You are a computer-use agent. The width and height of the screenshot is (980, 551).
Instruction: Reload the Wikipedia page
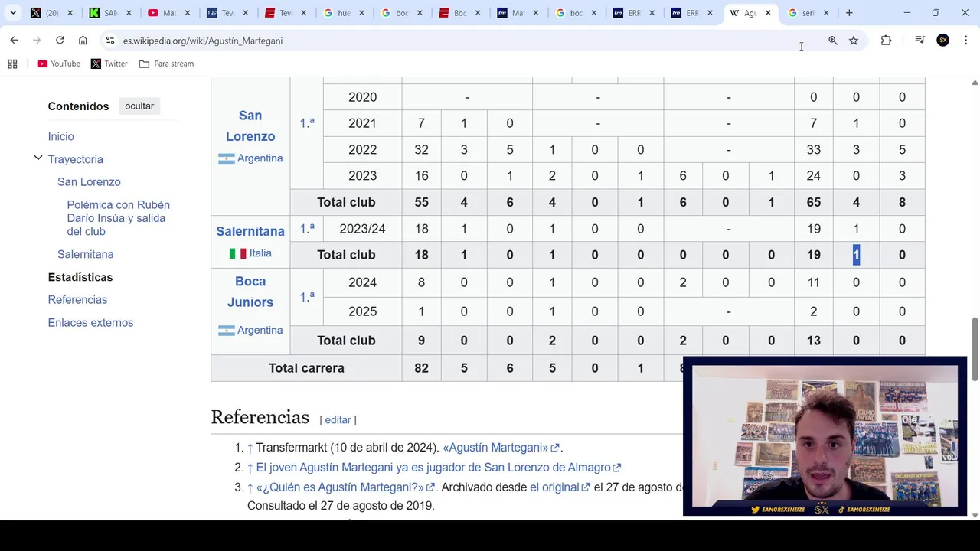(60, 41)
